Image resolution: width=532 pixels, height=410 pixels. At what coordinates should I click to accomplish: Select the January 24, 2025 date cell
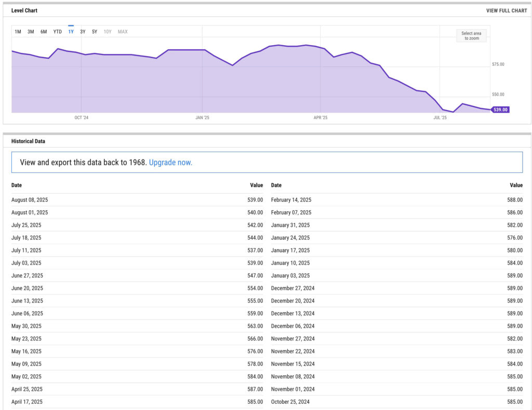click(x=290, y=238)
